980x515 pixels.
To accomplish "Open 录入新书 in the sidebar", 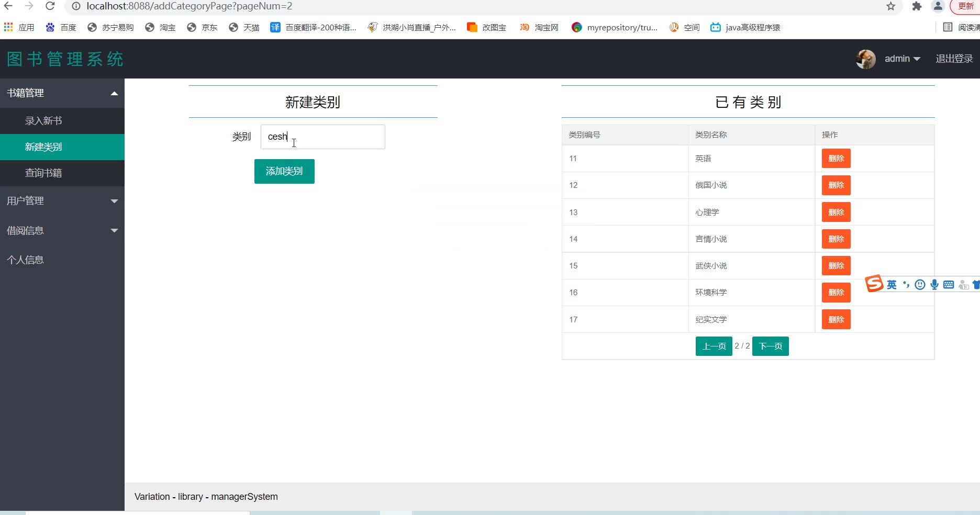I will [43, 121].
